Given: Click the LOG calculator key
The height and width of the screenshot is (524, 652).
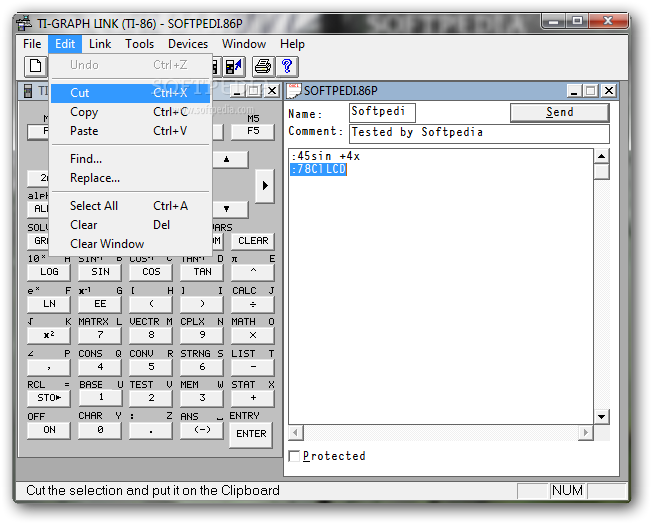Looking at the screenshot, I should tap(49, 272).
